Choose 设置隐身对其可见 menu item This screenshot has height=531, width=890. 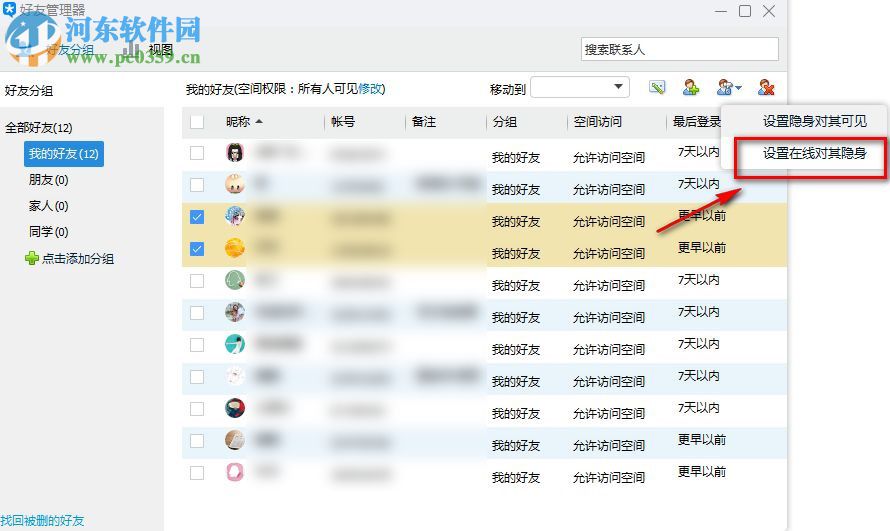pos(815,121)
